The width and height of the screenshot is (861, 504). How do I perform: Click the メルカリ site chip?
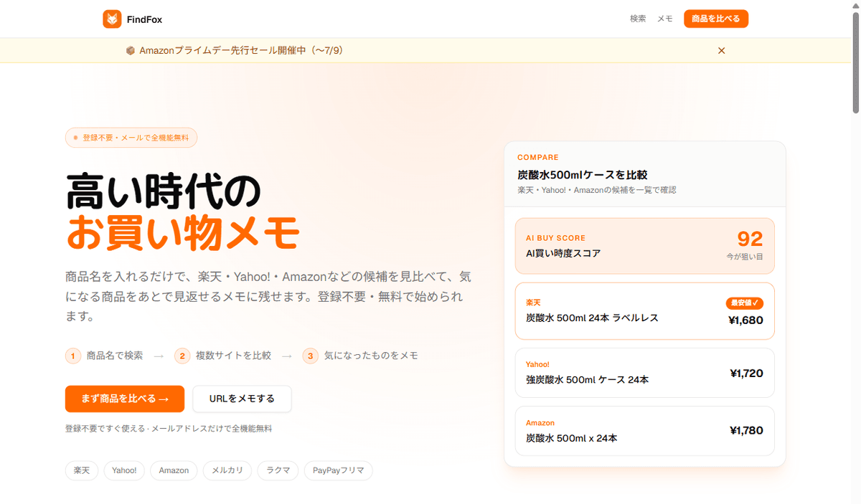[227, 470]
